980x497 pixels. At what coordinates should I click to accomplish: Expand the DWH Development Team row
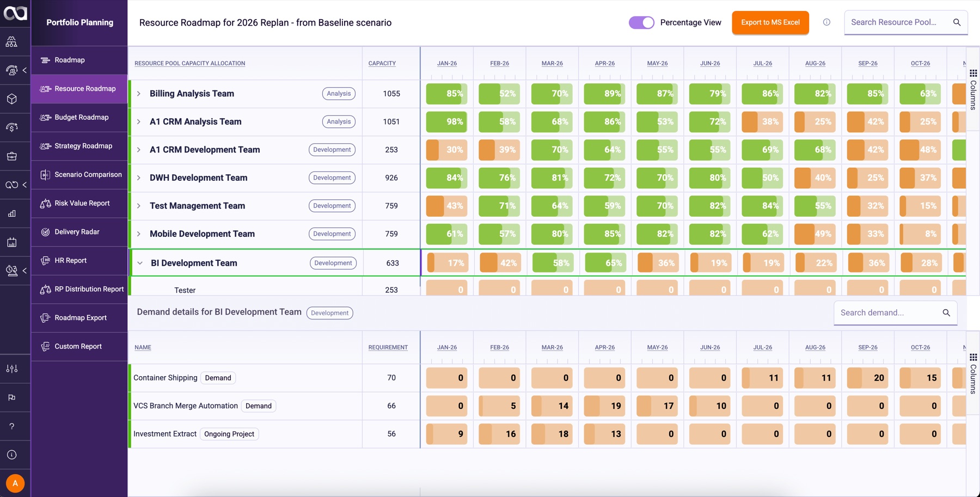pos(139,178)
